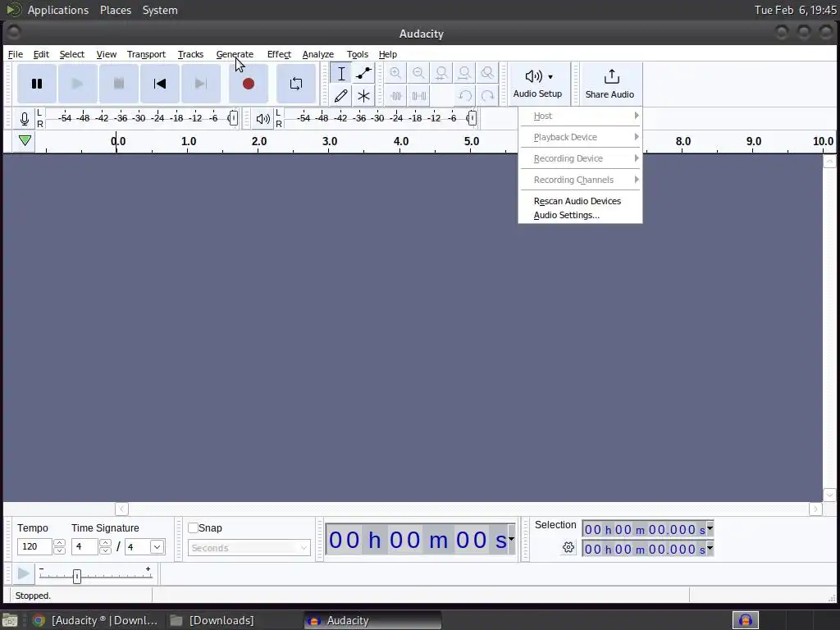Click Fit selection to width icon
Viewport: 840px width, 630px height.
pos(441,73)
